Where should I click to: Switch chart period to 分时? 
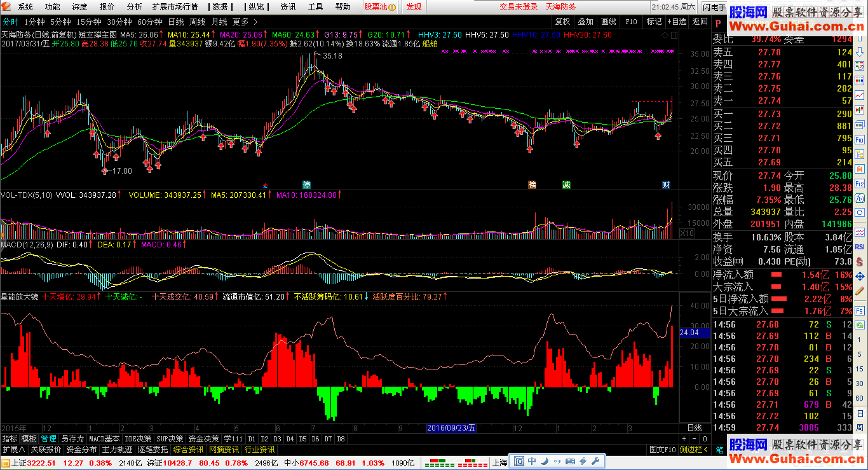click(x=10, y=21)
